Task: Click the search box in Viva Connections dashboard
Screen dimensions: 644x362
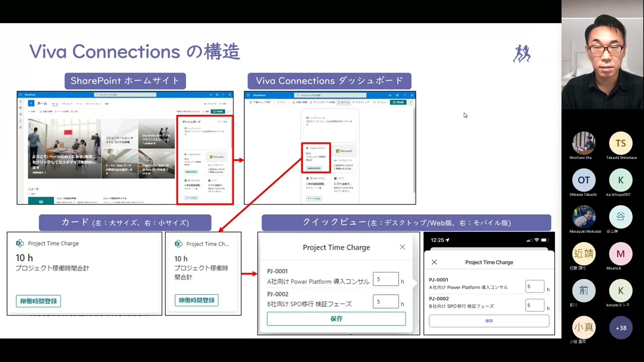Action: click(x=330, y=95)
